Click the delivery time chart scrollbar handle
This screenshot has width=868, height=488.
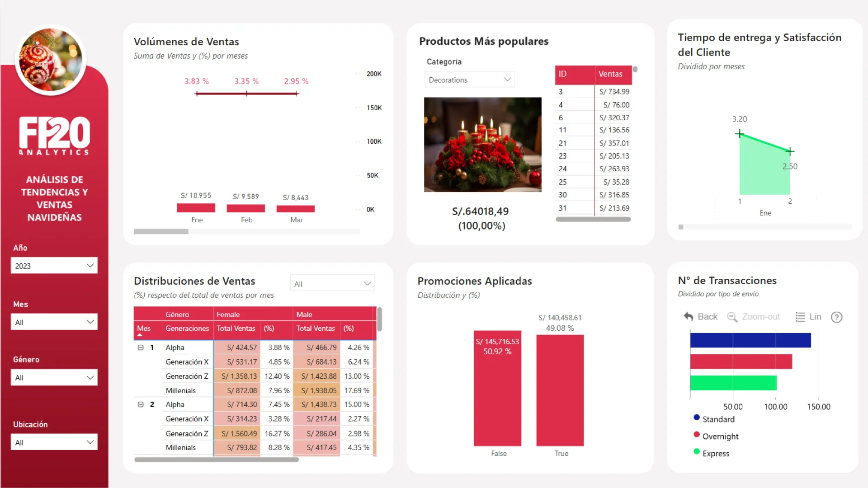(681, 227)
